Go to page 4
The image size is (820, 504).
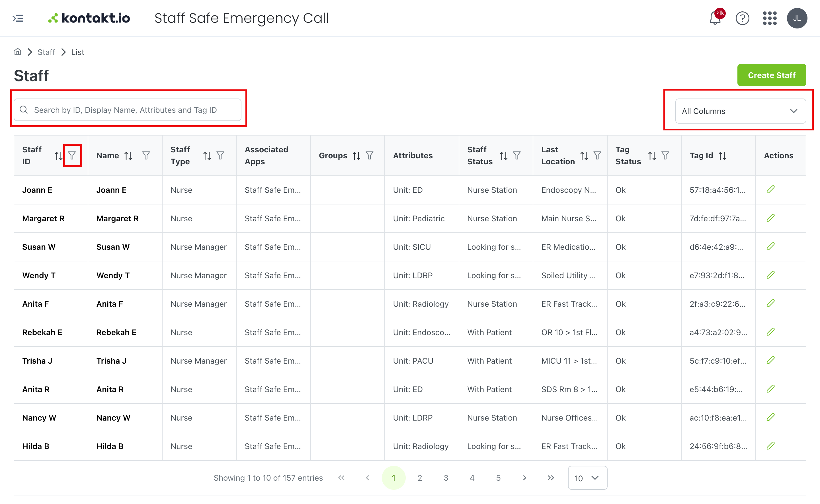[x=472, y=478]
